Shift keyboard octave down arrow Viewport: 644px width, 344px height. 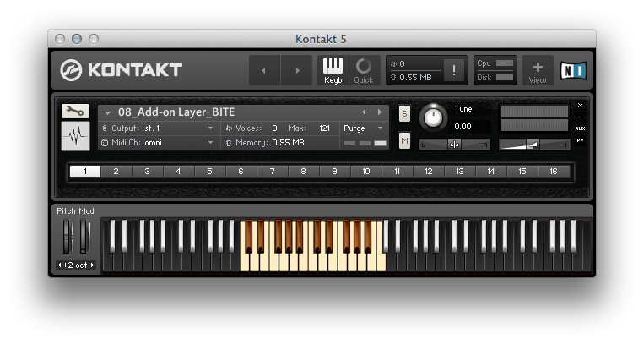(x=60, y=265)
